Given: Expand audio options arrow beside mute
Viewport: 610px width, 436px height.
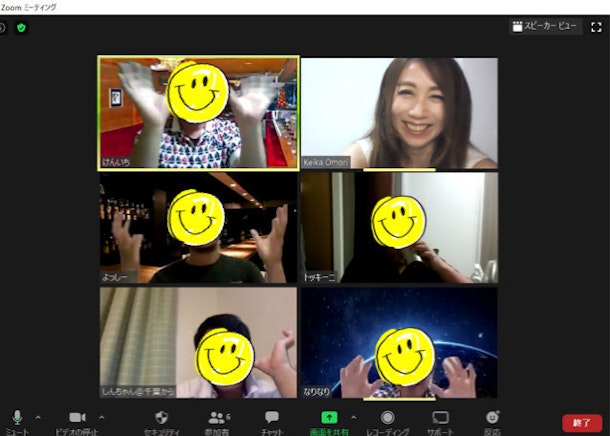Looking at the screenshot, I should [38, 416].
